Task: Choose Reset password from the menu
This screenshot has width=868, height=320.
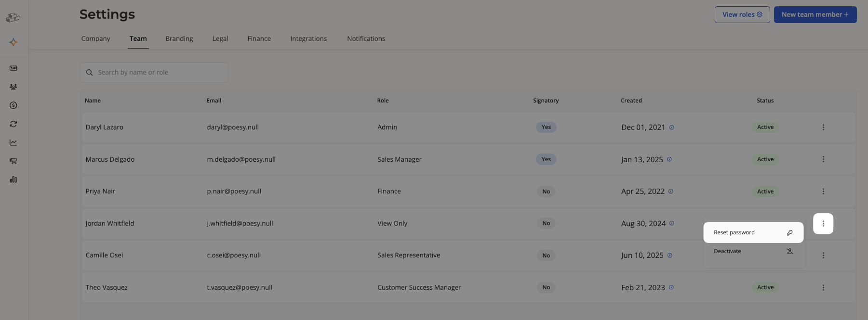Action: point(753,232)
